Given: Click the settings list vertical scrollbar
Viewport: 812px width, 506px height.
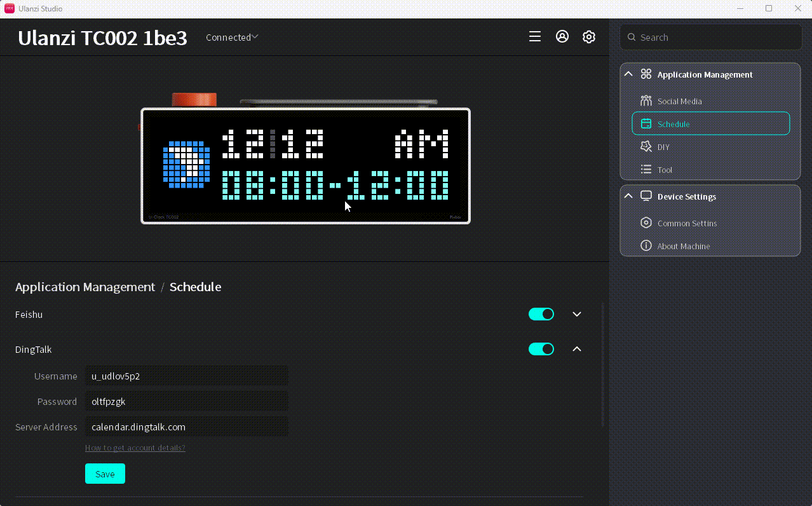Looking at the screenshot, I should click(x=603, y=365).
